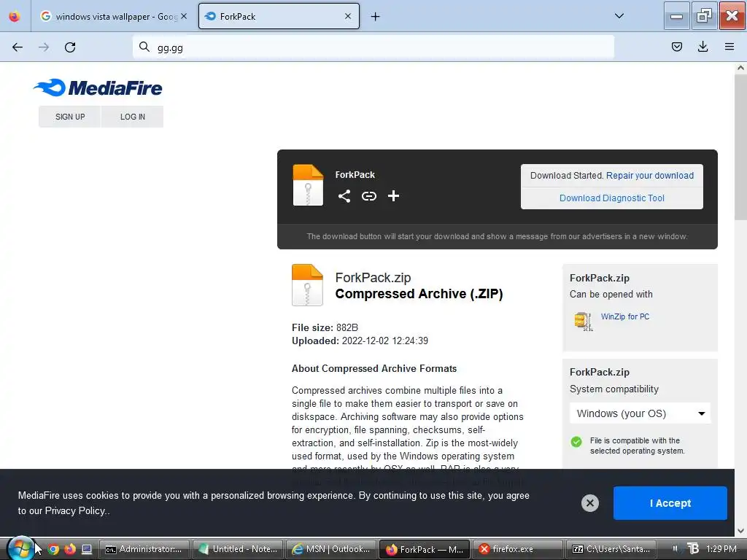This screenshot has width=747, height=560.
Task: Click the WinZip application icon
Action: coord(583,322)
